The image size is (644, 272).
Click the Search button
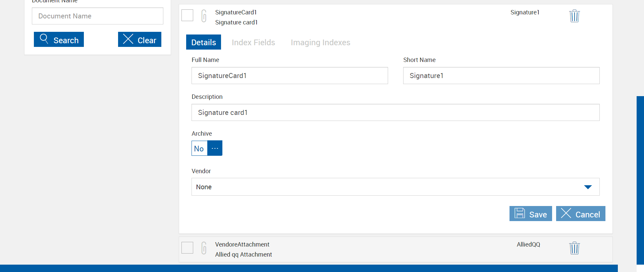(59, 40)
